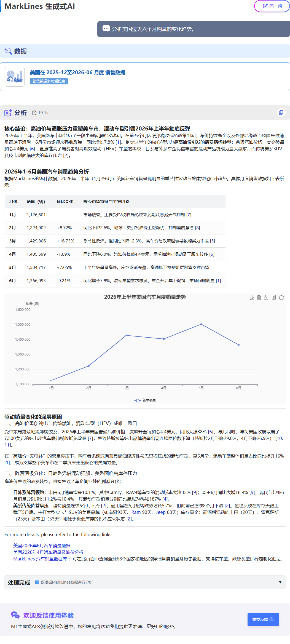
Task: Click the 6月 data point on the chart
Action: click(239, 345)
